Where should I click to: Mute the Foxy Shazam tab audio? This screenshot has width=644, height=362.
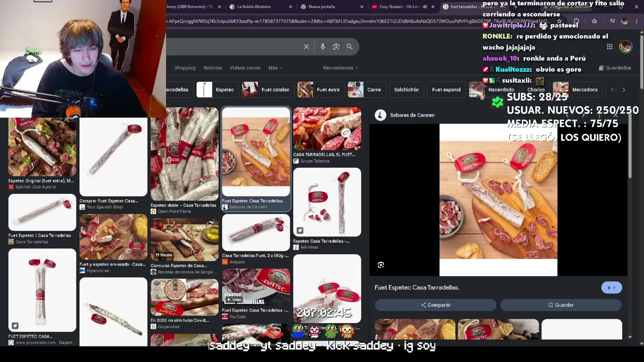click(x=425, y=7)
